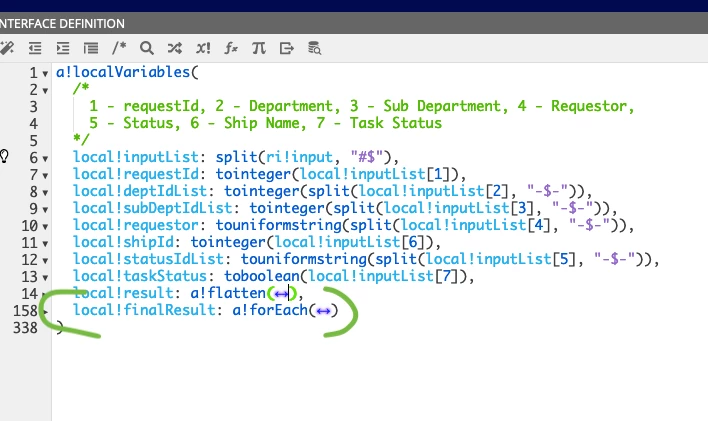
Task: Expand folded code marker inside a!flatten
Action: click(x=281, y=294)
